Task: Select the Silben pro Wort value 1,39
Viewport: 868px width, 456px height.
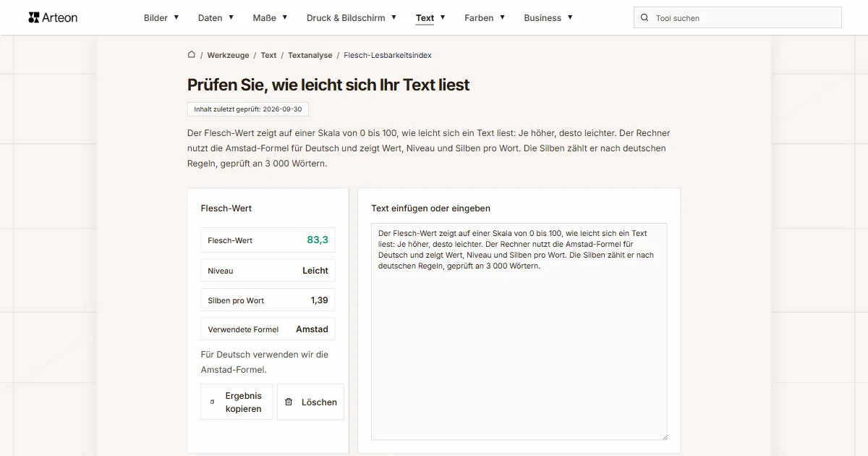Action: coord(320,300)
